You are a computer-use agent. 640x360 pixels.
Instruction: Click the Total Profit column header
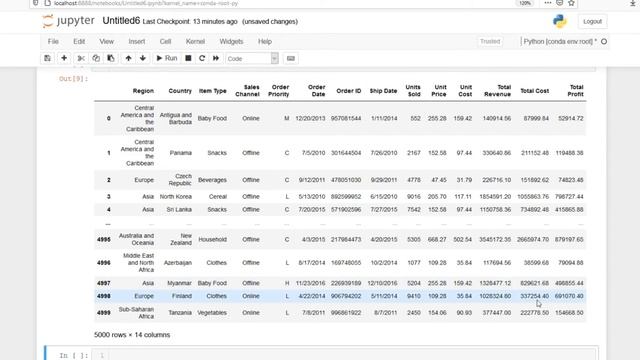tap(576, 91)
